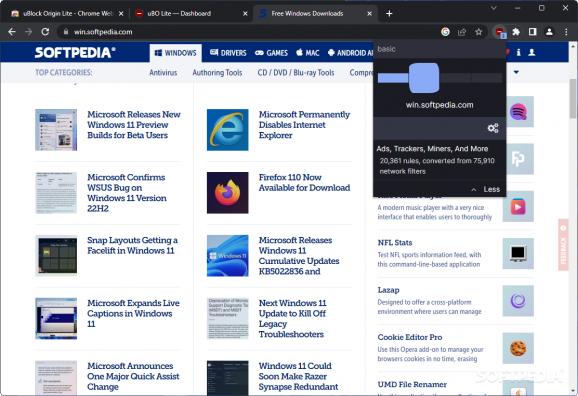Open uBO Lite dashboard gears icon
578x396 pixels.
(493, 128)
